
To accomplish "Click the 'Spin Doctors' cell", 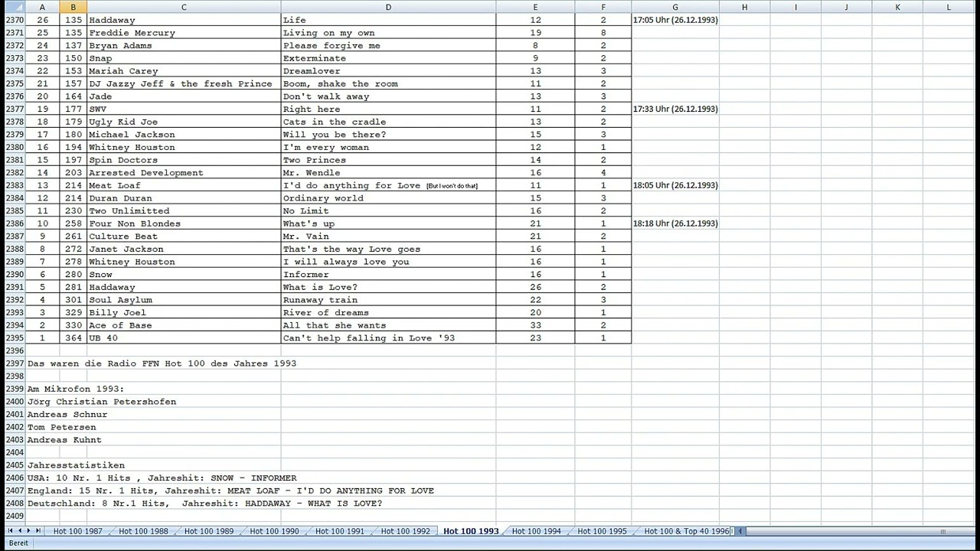I will [184, 160].
